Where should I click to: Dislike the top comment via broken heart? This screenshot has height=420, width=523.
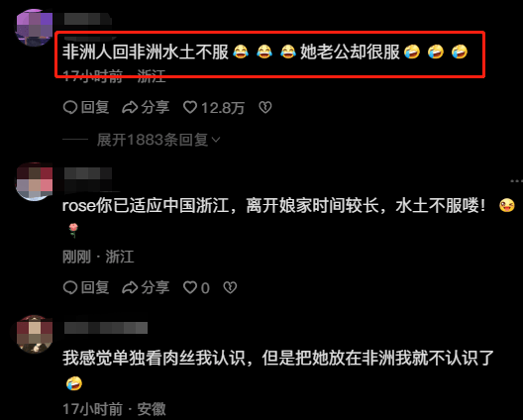[265, 107]
